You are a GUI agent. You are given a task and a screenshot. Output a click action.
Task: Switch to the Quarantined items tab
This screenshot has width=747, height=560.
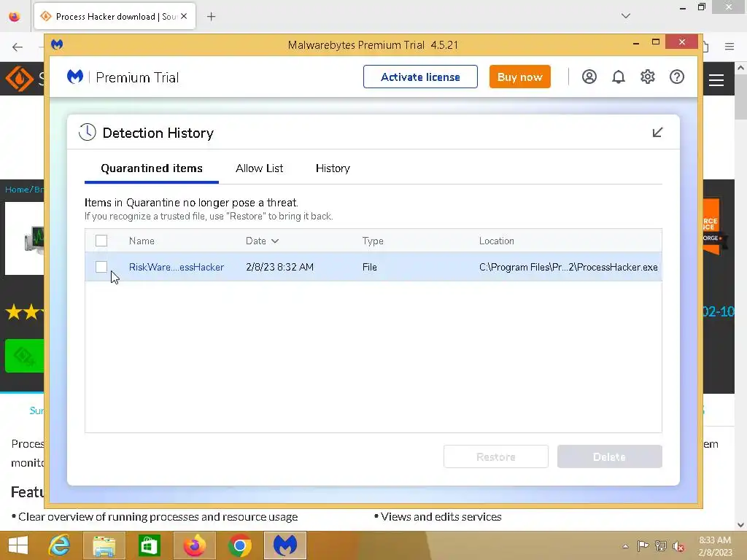click(x=152, y=168)
